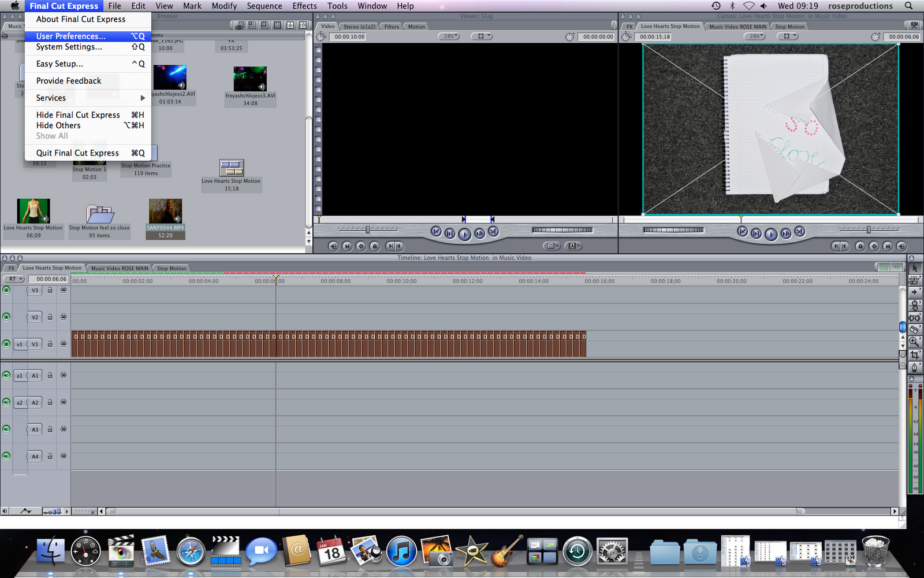
Task: Click the Viewer jog control wheel
Action: point(562,229)
